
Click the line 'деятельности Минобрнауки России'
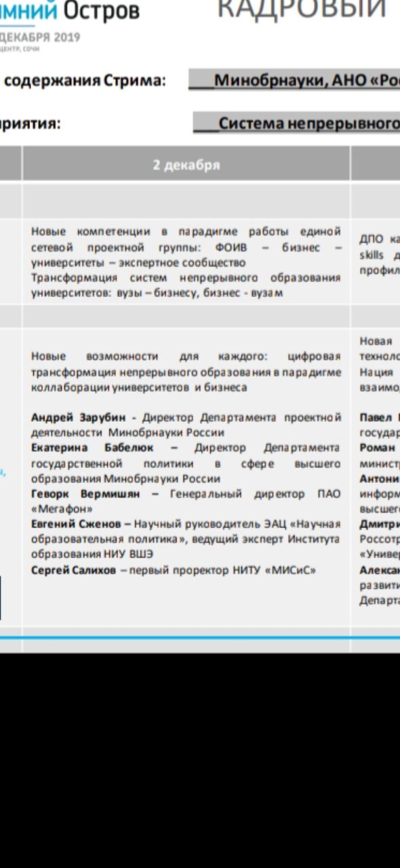(127, 433)
